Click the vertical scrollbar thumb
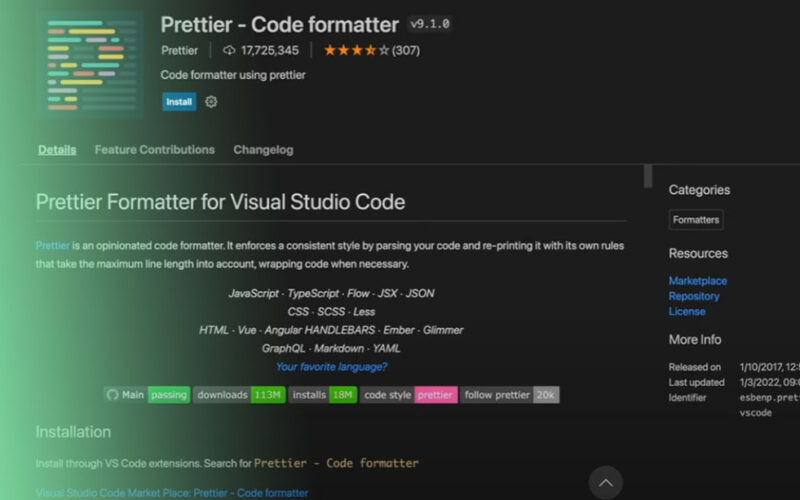 (648, 176)
